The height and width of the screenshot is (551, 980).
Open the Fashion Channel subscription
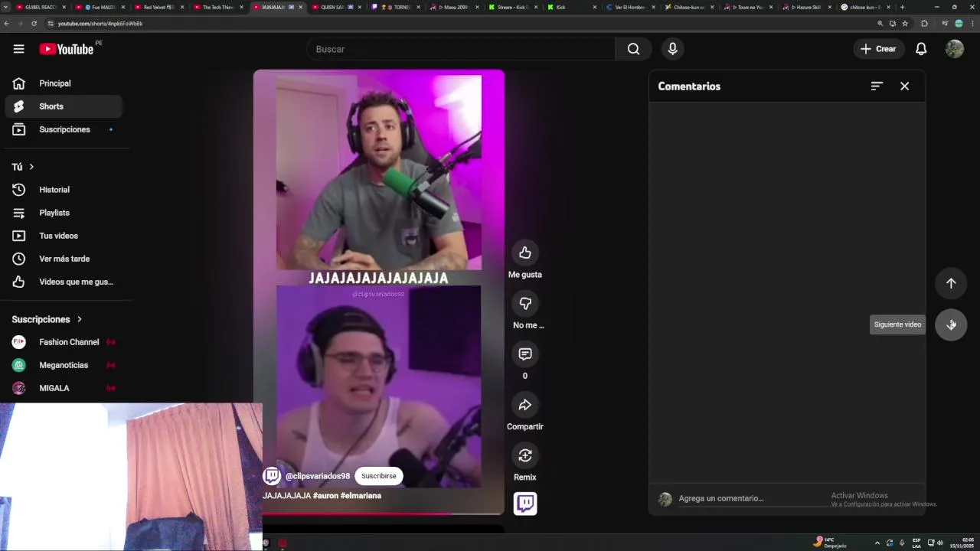[64, 342]
